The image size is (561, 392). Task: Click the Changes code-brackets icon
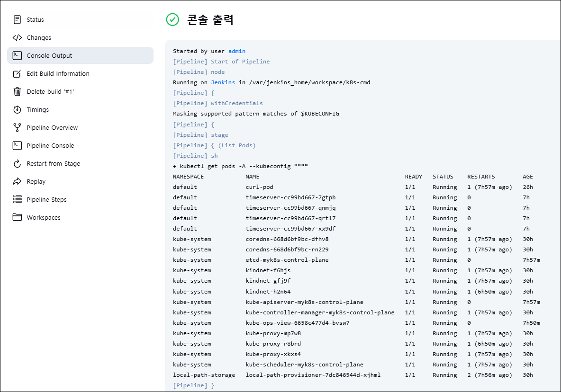17,37
